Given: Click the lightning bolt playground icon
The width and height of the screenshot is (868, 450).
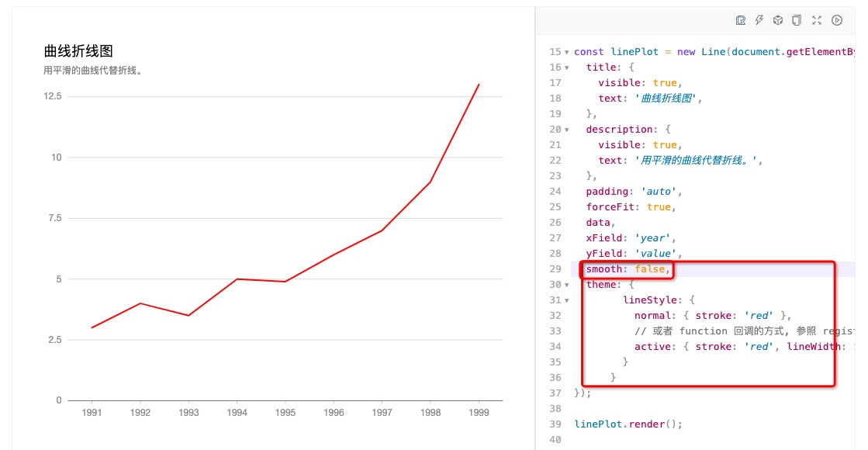Looking at the screenshot, I should point(759,19).
